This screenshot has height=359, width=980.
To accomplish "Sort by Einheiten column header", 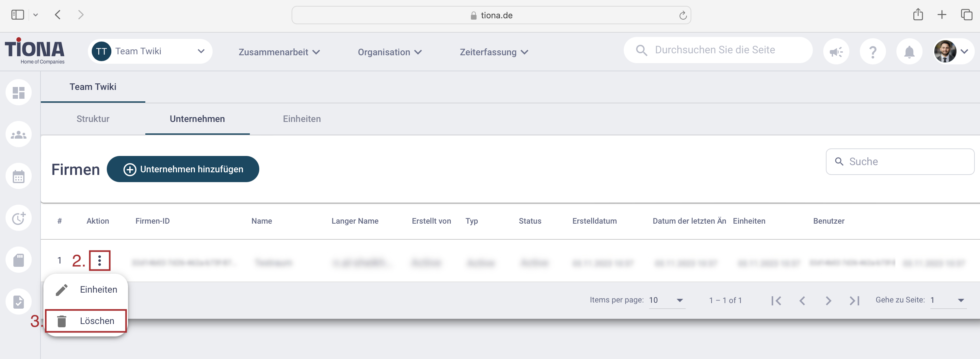I will (749, 221).
